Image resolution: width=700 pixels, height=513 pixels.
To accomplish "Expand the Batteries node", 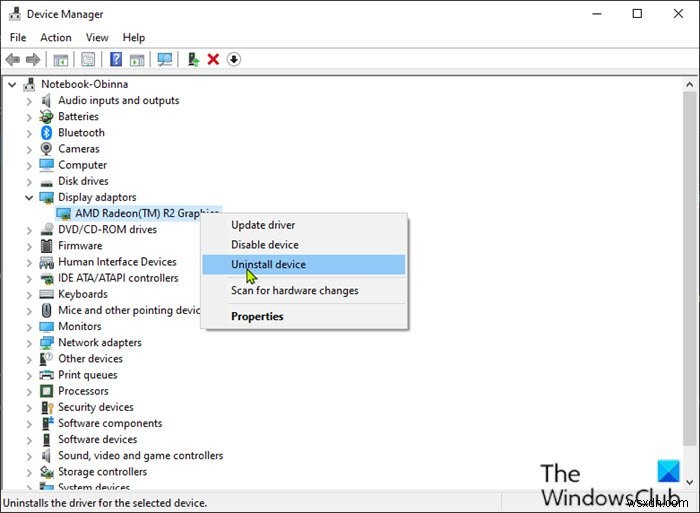I will tap(29, 117).
